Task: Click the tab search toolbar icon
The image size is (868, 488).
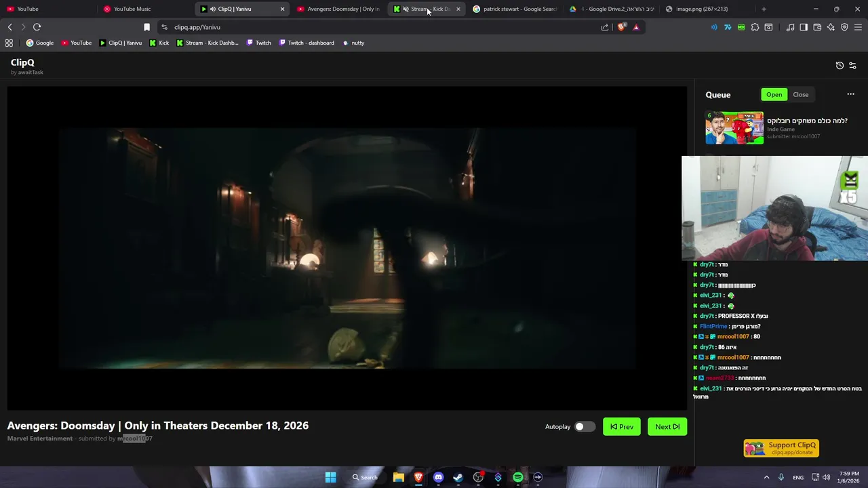Action: click(768, 27)
